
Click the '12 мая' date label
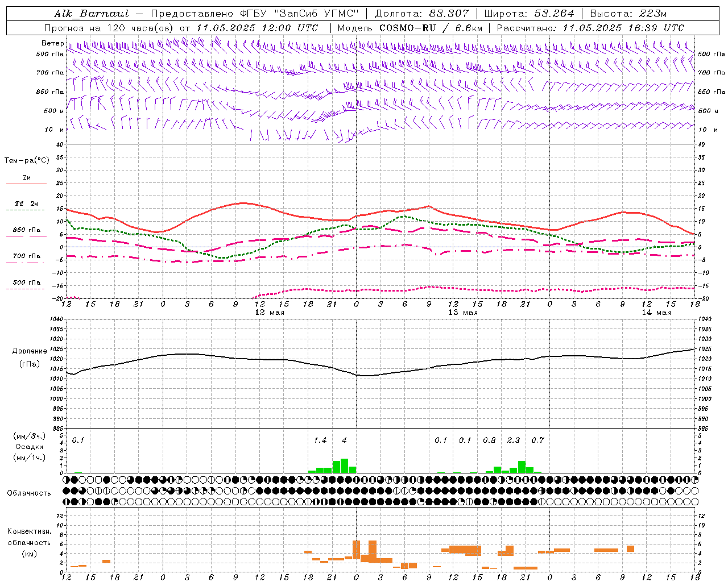(x=270, y=313)
